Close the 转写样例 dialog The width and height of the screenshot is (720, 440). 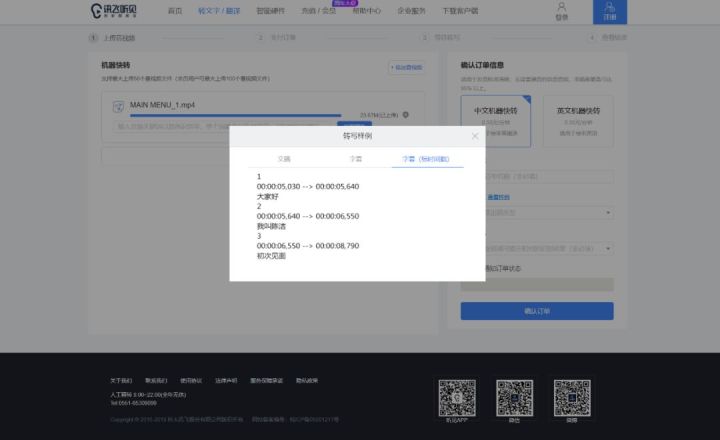click(x=475, y=136)
